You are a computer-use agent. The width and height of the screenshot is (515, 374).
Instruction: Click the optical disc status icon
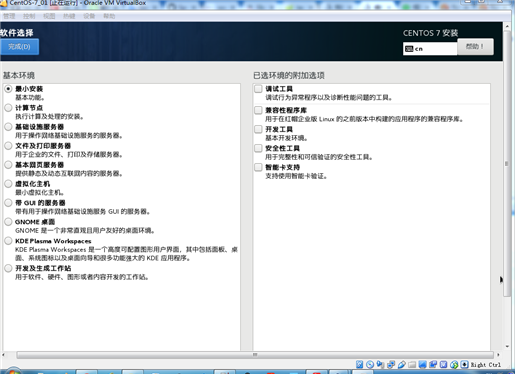coord(370,364)
